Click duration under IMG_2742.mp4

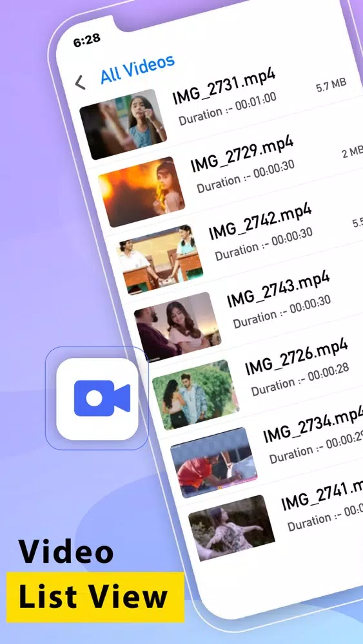tap(264, 244)
